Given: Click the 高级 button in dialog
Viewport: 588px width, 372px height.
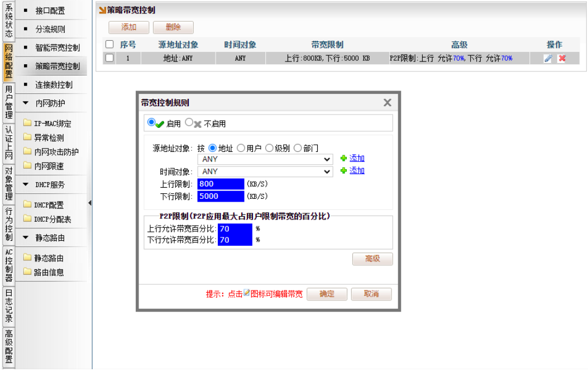Looking at the screenshot, I should click(372, 259).
